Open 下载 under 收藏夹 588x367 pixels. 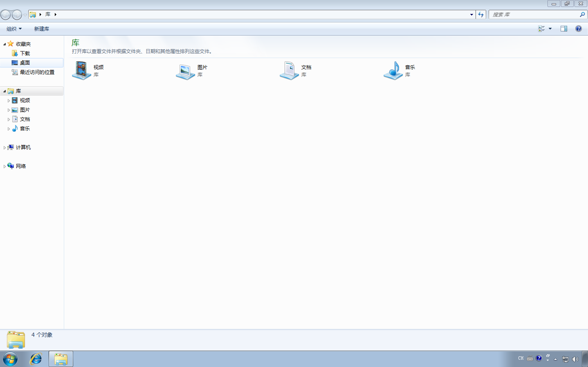tap(25, 53)
